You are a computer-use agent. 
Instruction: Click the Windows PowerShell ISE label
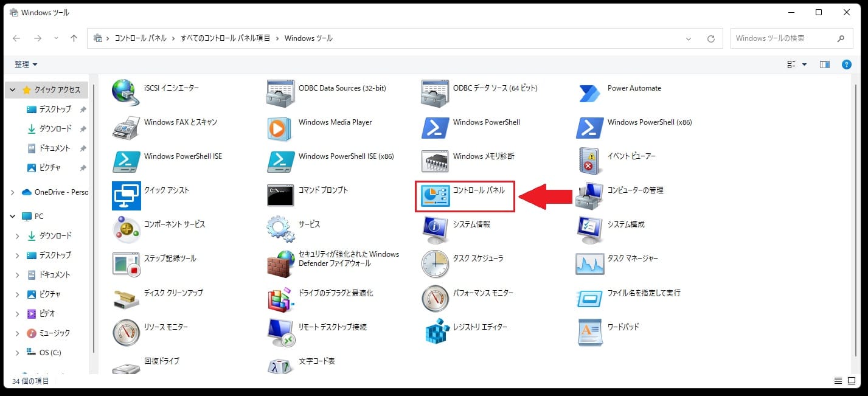click(x=183, y=156)
